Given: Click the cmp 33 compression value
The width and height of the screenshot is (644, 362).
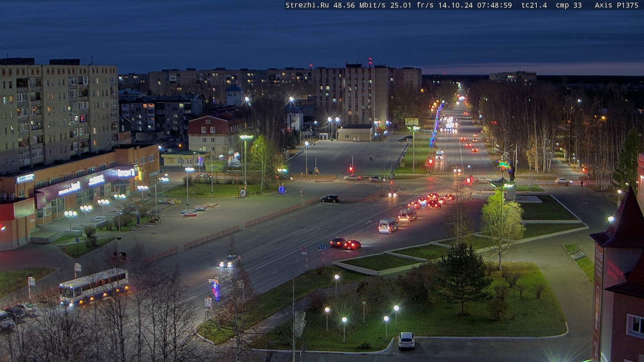Looking at the screenshot, I should click(x=569, y=5).
